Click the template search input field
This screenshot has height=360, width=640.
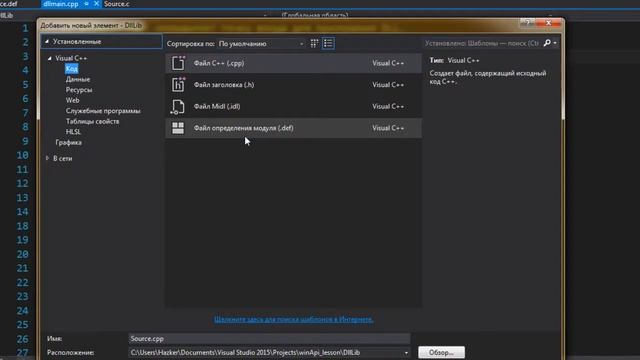(482, 43)
